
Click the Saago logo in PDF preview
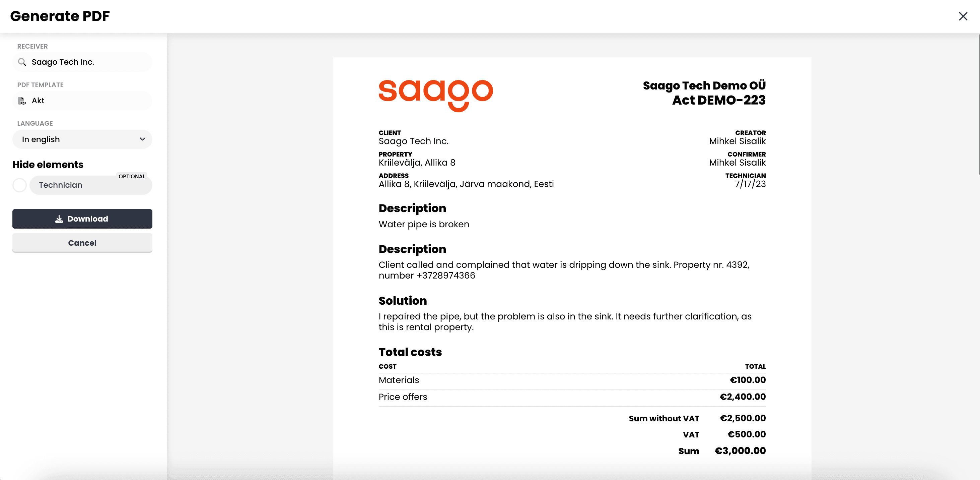coord(435,95)
